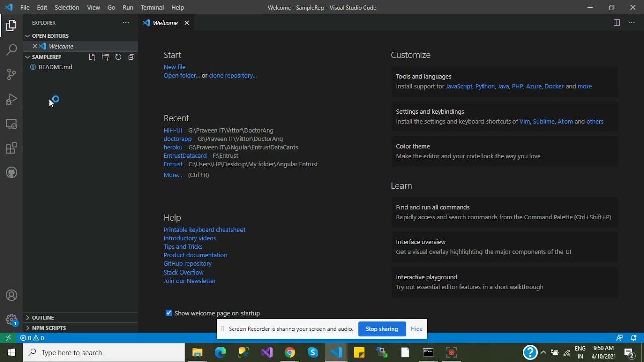This screenshot has width=644, height=362.
Task: Create a new folder in SAMPLEREP
Action: (105, 57)
